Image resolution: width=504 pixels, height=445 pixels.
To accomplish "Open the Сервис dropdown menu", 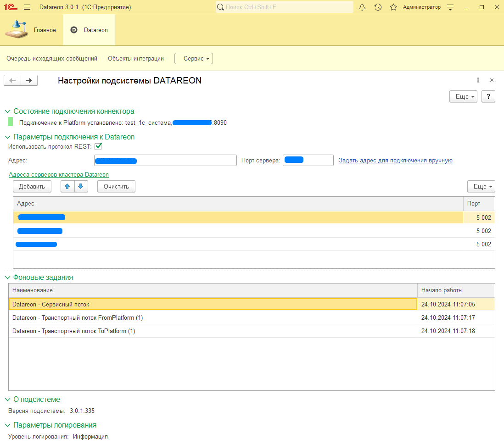I will pos(193,59).
